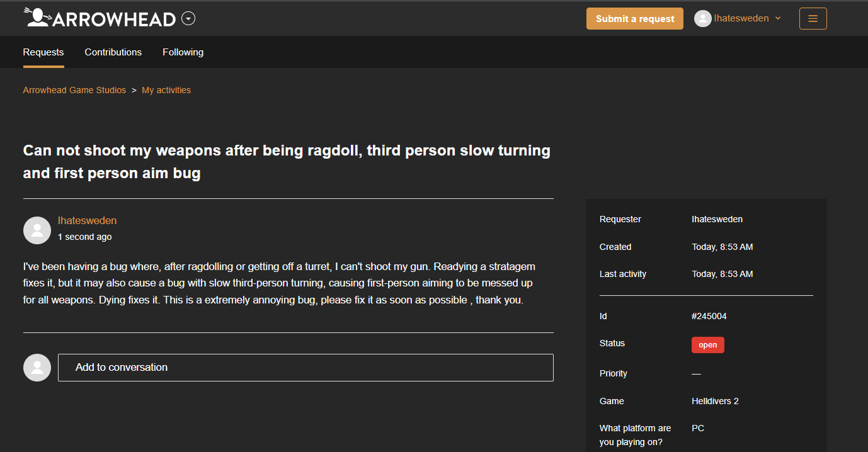The height and width of the screenshot is (452, 868).
Task: Open the circled dropdown arrow beside Arrowhead logo
Action: (x=188, y=19)
